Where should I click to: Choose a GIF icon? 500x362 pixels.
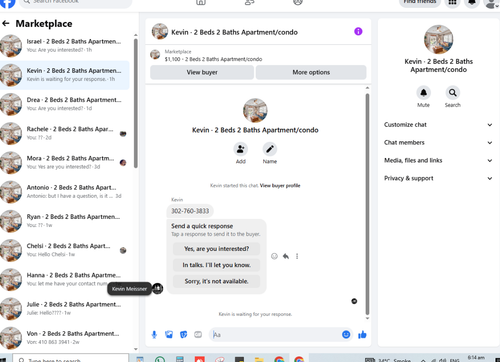[198, 334]
